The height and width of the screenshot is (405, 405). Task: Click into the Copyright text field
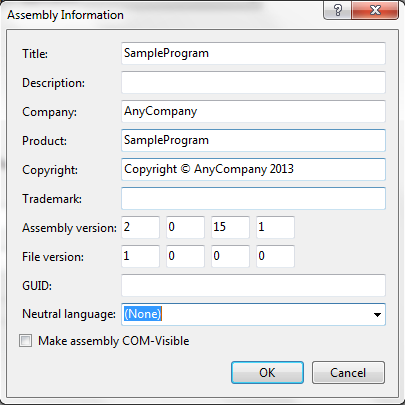click(x=253, y=169)
